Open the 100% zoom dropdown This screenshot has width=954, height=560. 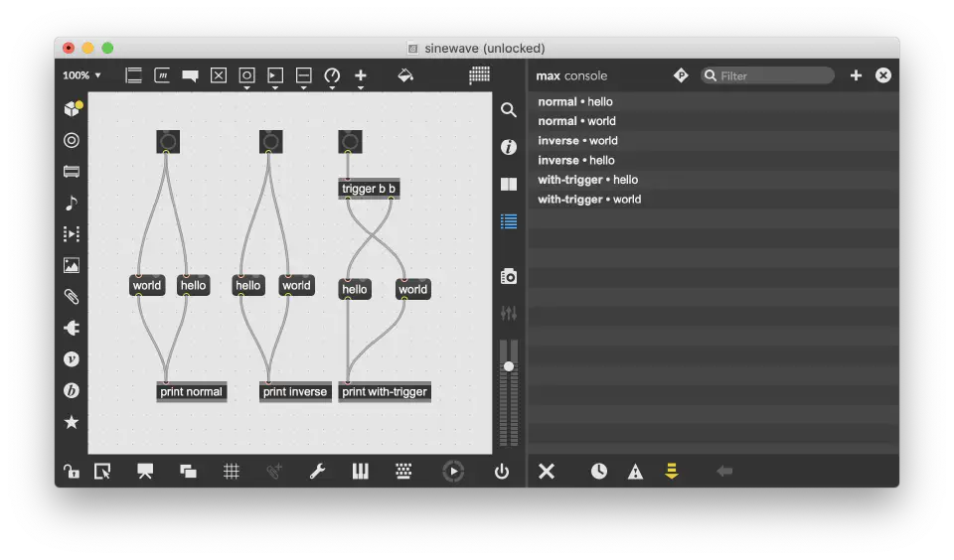pos(81,75)
